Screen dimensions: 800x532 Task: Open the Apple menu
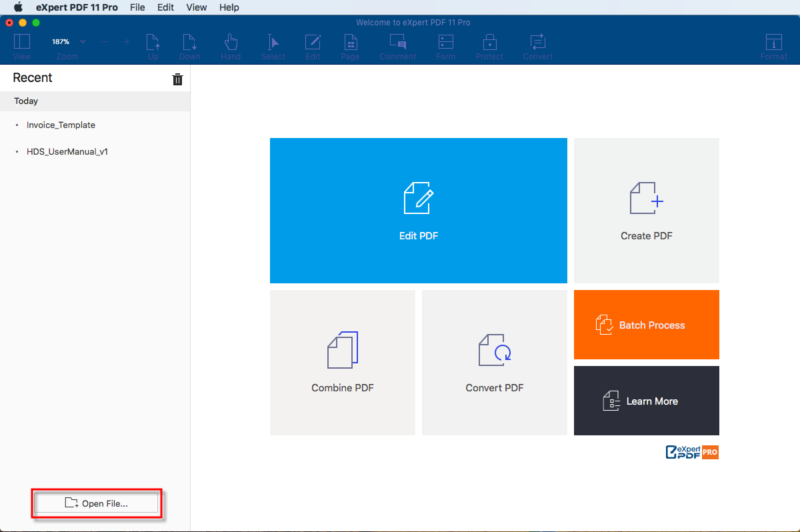(x=18, y=7)
